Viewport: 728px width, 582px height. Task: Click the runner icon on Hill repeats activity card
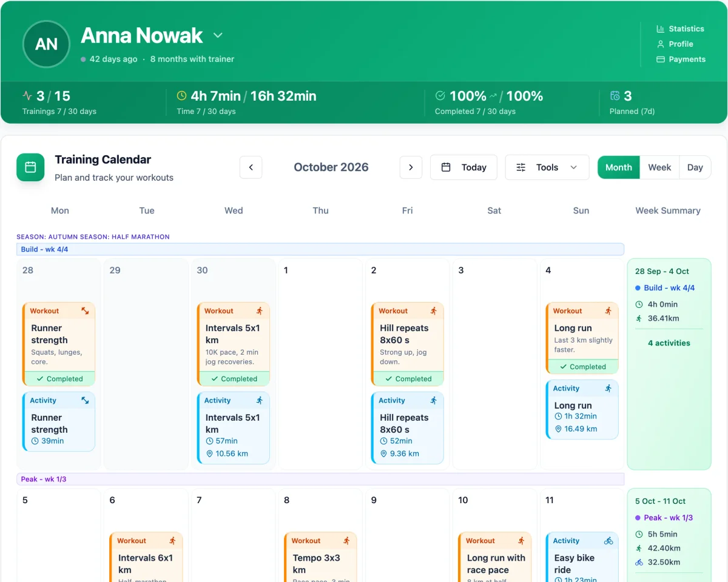pos(434,401)
